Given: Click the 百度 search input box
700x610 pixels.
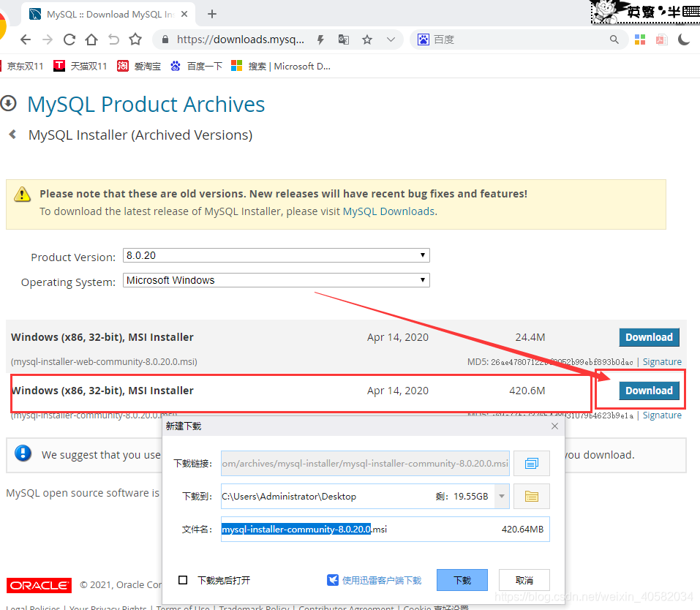Looking at the screenshot, I should point(518,39).
